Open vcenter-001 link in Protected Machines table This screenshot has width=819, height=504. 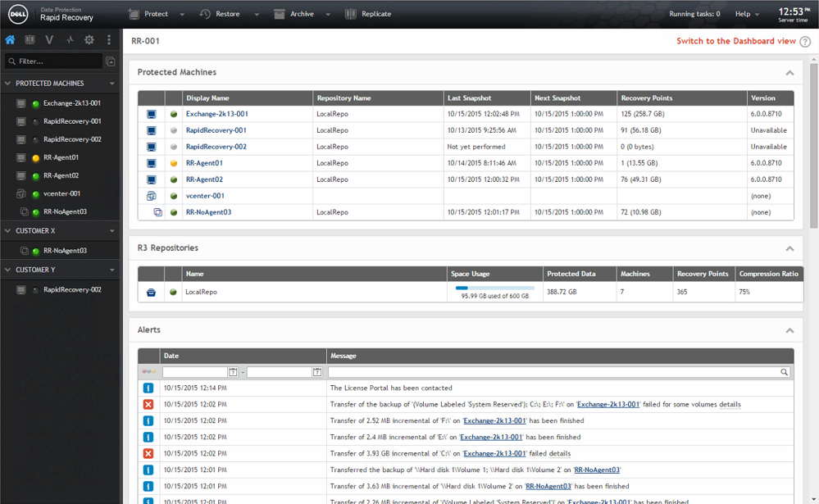pyautogui.click(x=205, y=196)
